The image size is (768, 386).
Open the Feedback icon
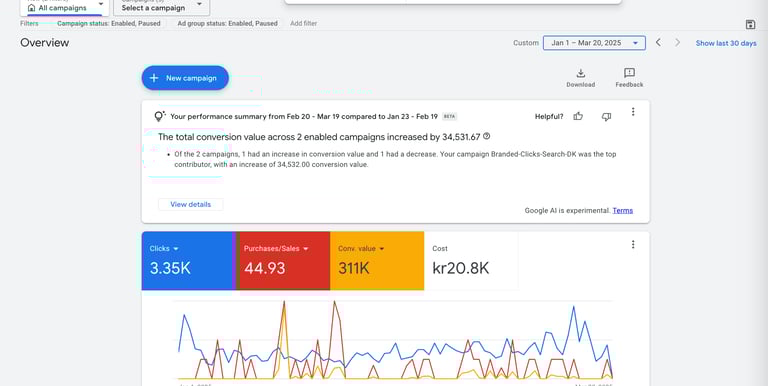coord(629,73)
